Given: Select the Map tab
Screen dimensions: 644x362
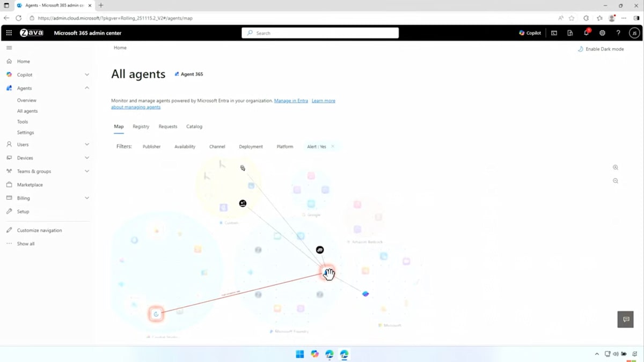Looking at the screenshot, I should pos(119,127).
